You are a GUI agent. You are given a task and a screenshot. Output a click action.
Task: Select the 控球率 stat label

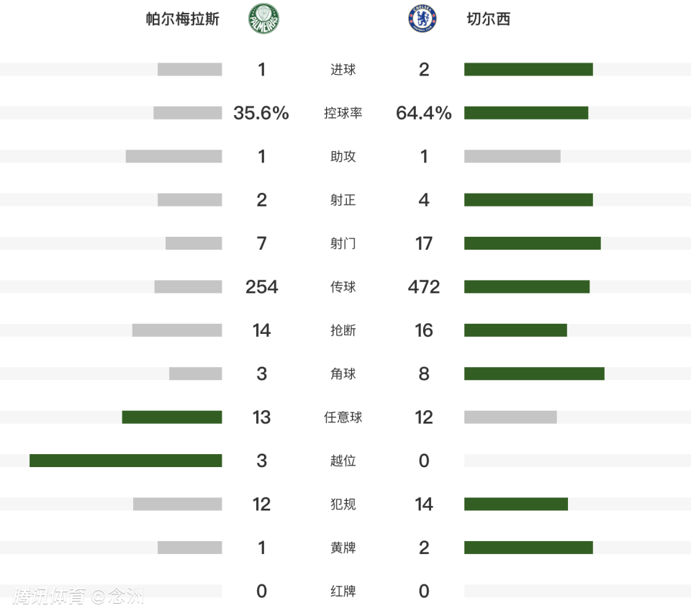click(x=343, y=113)
